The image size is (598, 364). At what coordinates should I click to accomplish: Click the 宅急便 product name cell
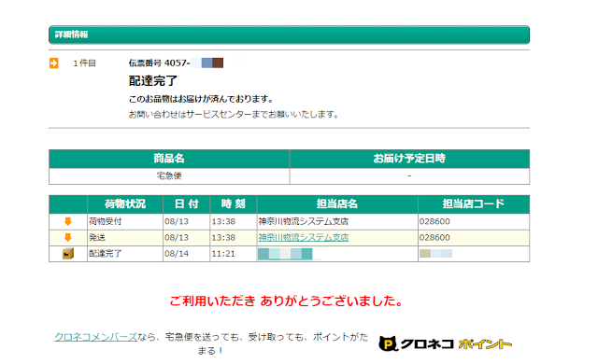pos(169,175)
